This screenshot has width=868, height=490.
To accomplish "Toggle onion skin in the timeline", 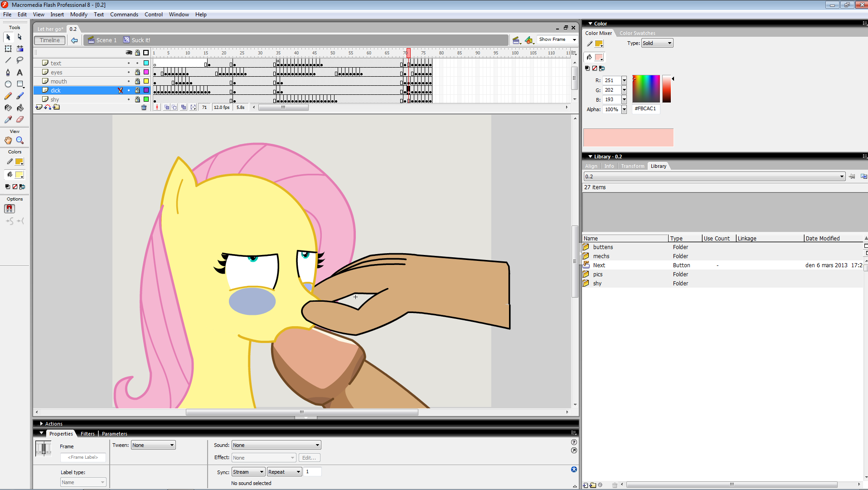I will tap(167, 108).
